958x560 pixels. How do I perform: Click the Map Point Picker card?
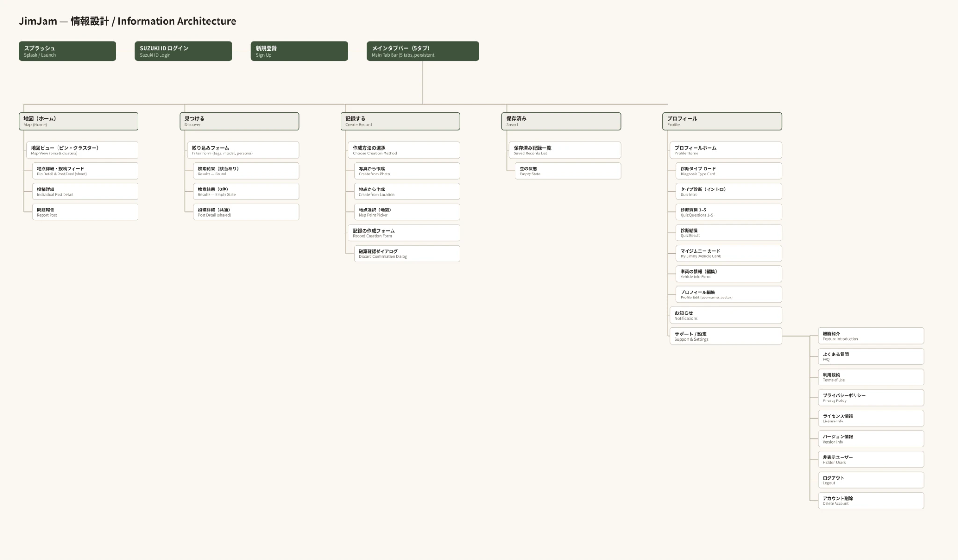(x=407, y=212)
